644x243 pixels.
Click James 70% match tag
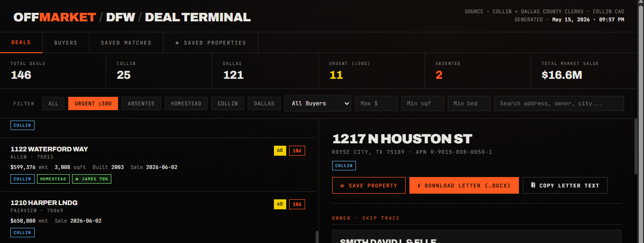click(x=91, y=179)
